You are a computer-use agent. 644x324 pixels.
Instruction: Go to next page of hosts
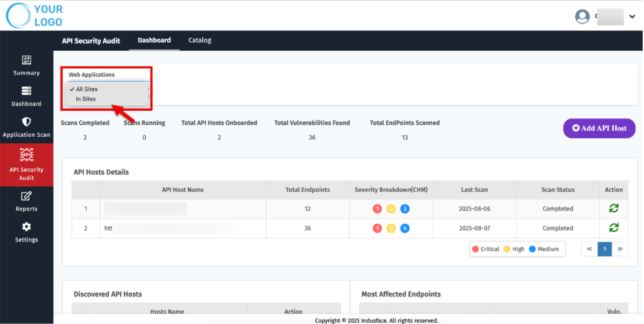click(x=620, y=249)
